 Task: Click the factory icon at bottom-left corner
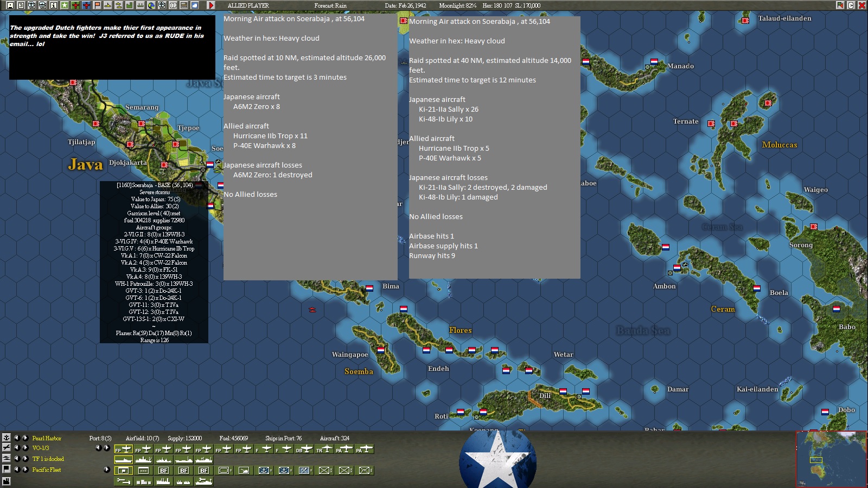[7, 481]
